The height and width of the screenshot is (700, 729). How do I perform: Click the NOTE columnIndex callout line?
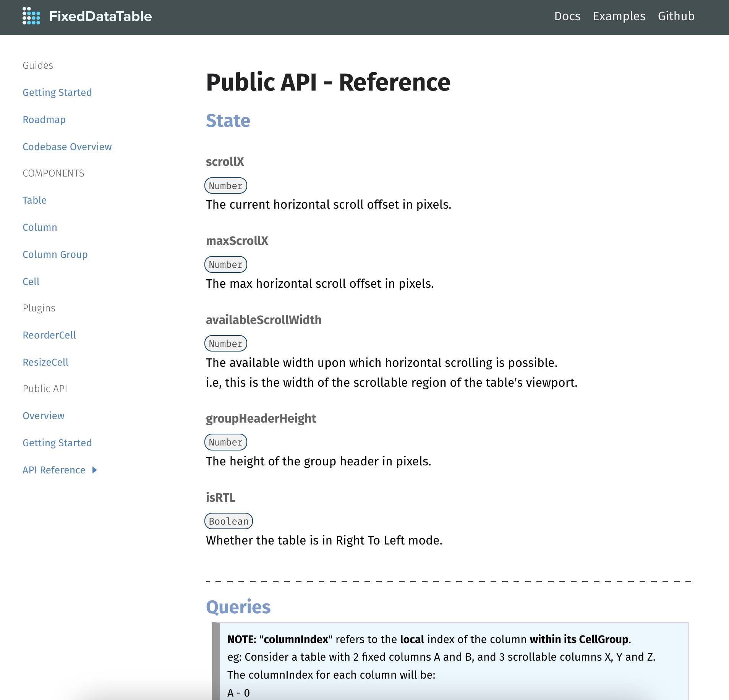click(x=429, y=639)
